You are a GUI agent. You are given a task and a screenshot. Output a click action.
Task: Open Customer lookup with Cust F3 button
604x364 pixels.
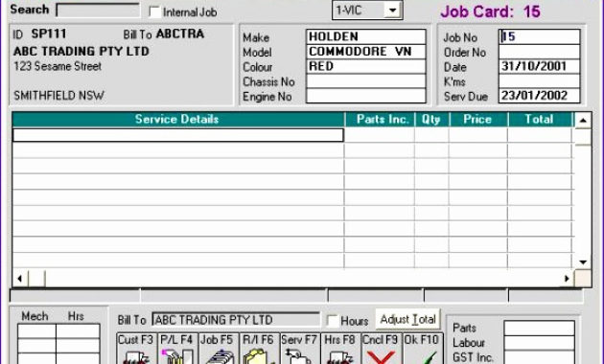pyautogui.click(x=136, y=349)
